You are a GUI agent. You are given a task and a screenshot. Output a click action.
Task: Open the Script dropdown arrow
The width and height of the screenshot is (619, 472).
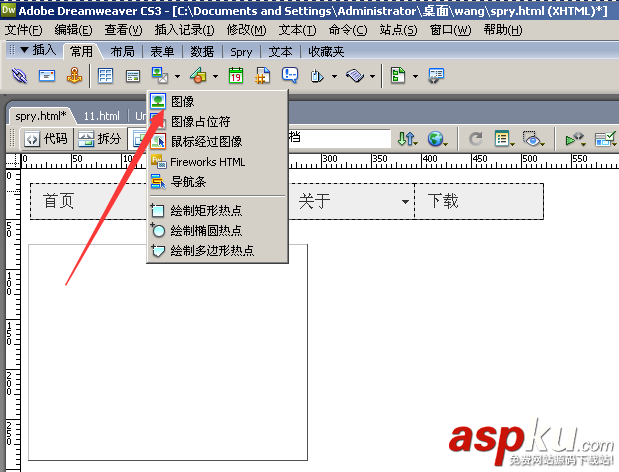coord(372,76)
